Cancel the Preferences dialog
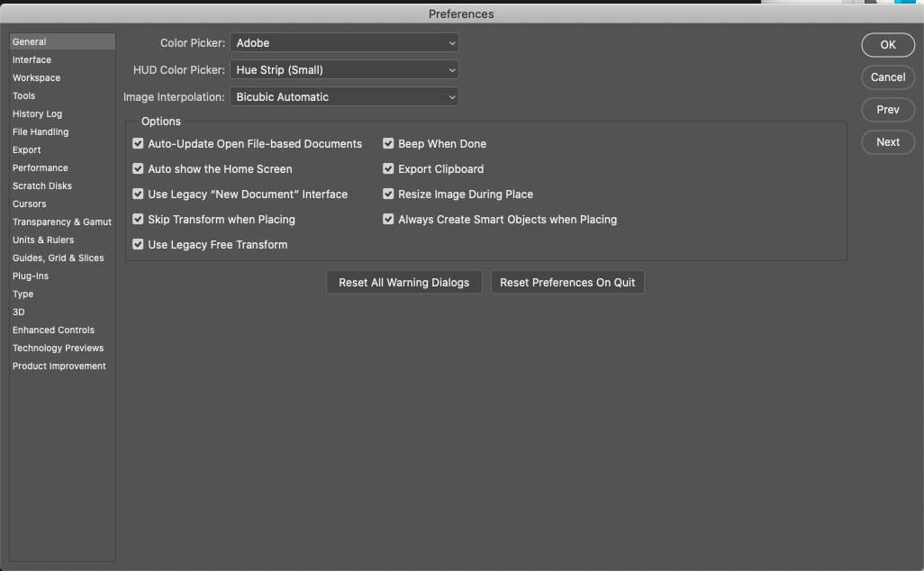Image resolution: width=924 pixels, height=571 pixels. pyautogui.click(x=887, y=77)
